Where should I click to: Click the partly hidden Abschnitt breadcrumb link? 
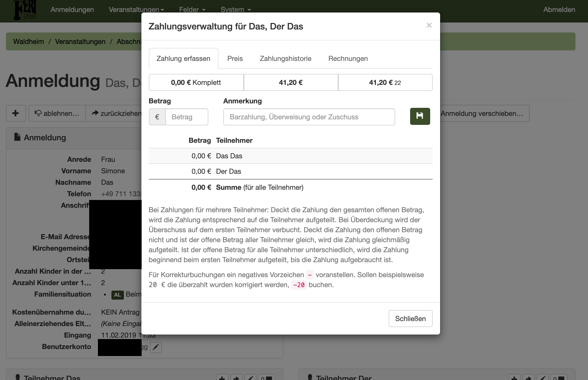pyautogui.click(x=129, y=41)
